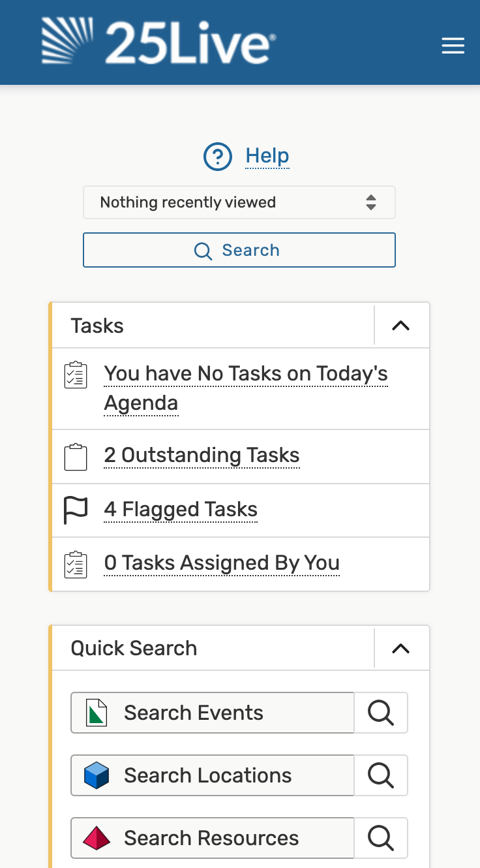Click the blue cube Locations icon
The height and width of the screenshot is (868, 480).
click(x=97, y=775)
